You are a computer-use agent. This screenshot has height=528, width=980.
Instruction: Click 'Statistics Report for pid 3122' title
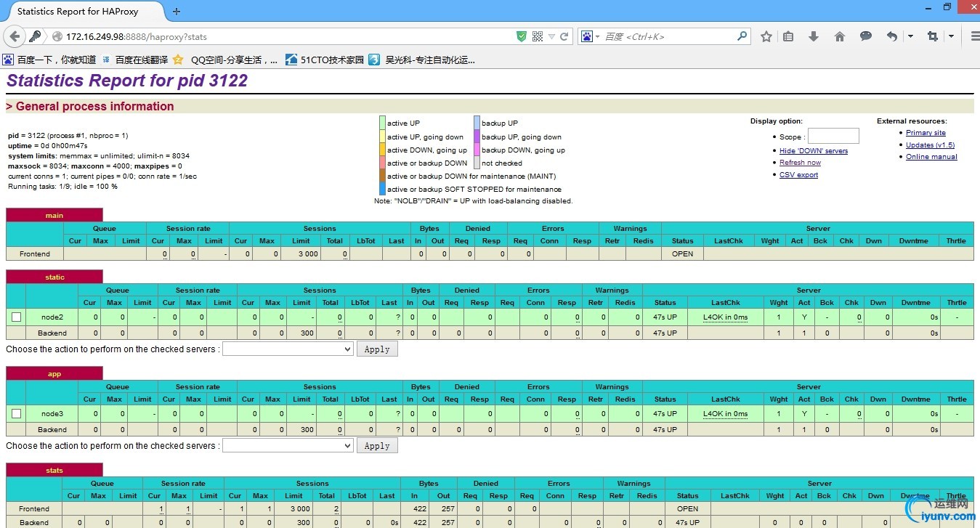[x=127, y=81]
